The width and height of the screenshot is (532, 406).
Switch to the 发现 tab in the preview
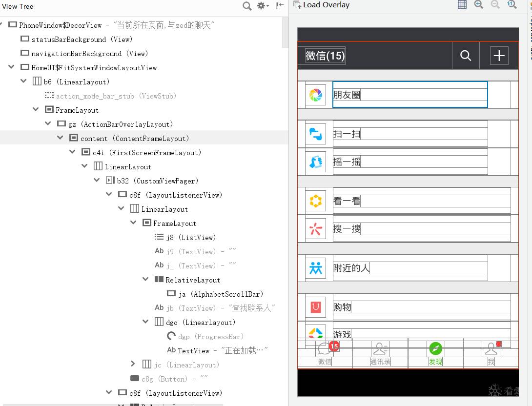pos(436,353)
